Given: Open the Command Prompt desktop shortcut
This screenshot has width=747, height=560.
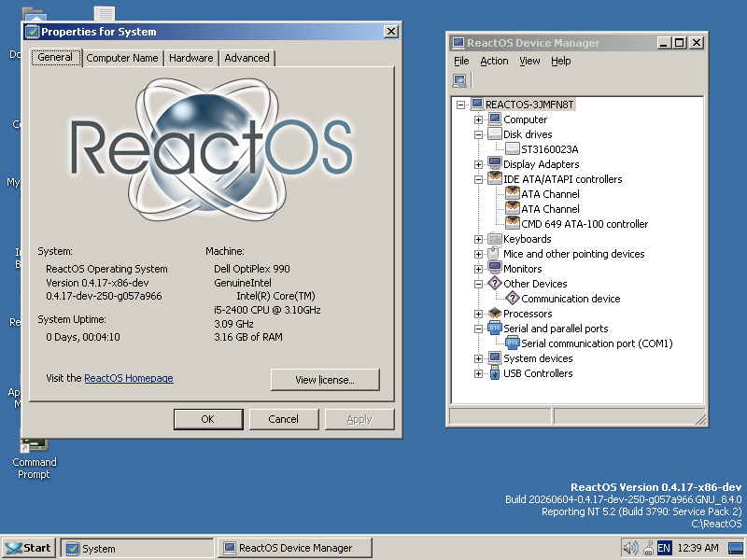Looking at the screenshot, I should tap(34, 456).
